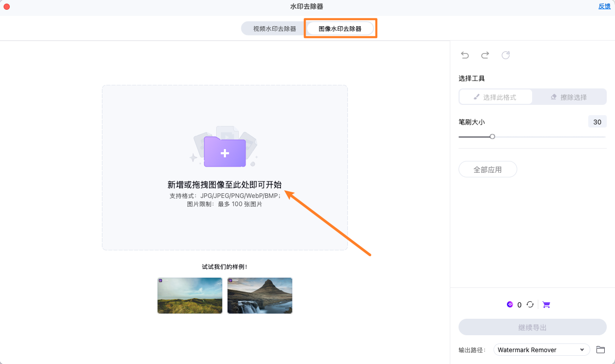Open the Watermark Remover output path dropdown
The height and width of the screenshot is (364, 615).
tap(541, 350)
